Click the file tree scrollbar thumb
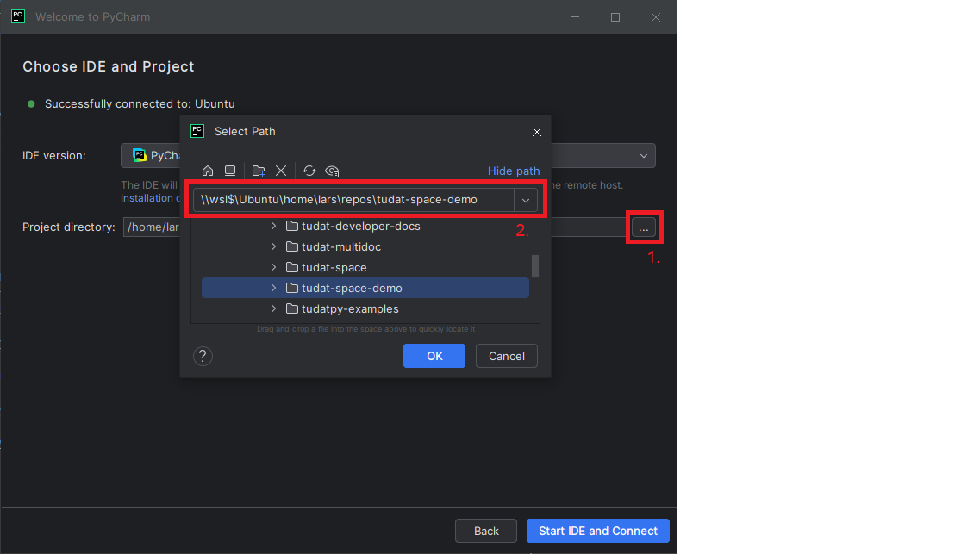980x554 pixels. [x=535, y=265]
